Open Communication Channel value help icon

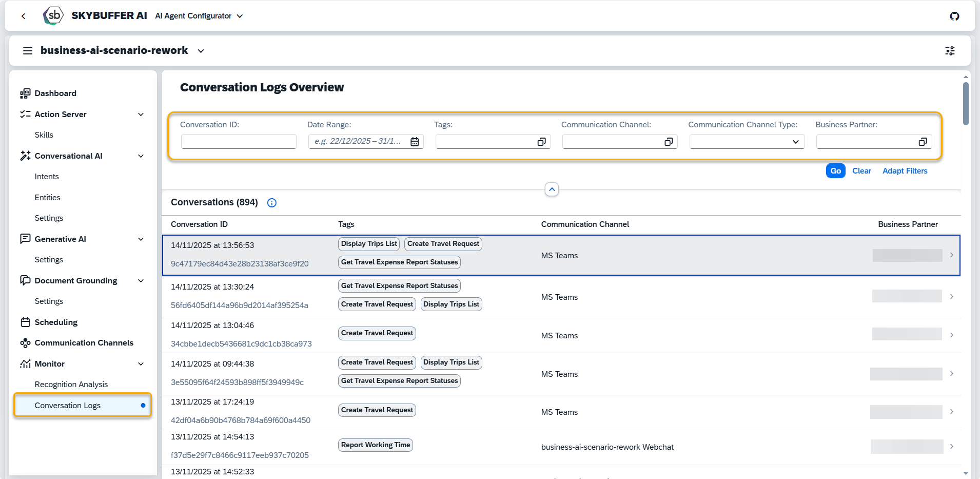(669, 142)
